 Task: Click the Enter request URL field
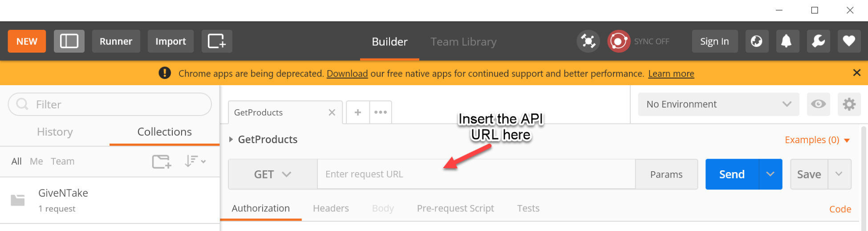click(476, 174)
